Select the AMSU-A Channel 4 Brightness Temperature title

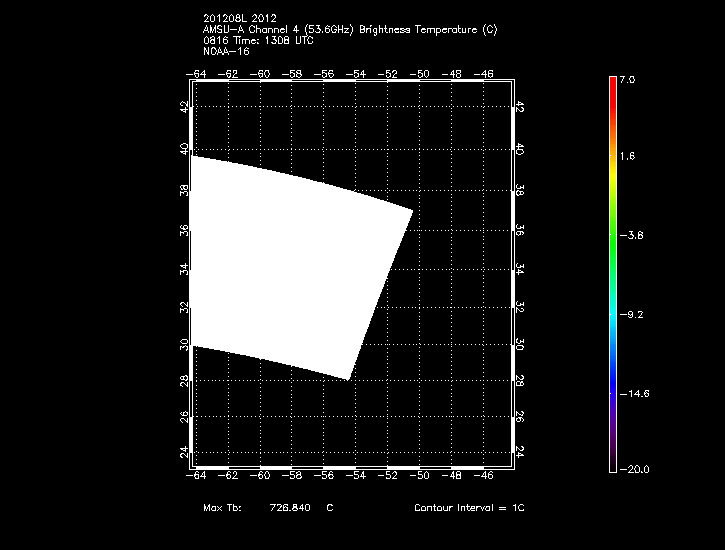[x=349, y=29]
